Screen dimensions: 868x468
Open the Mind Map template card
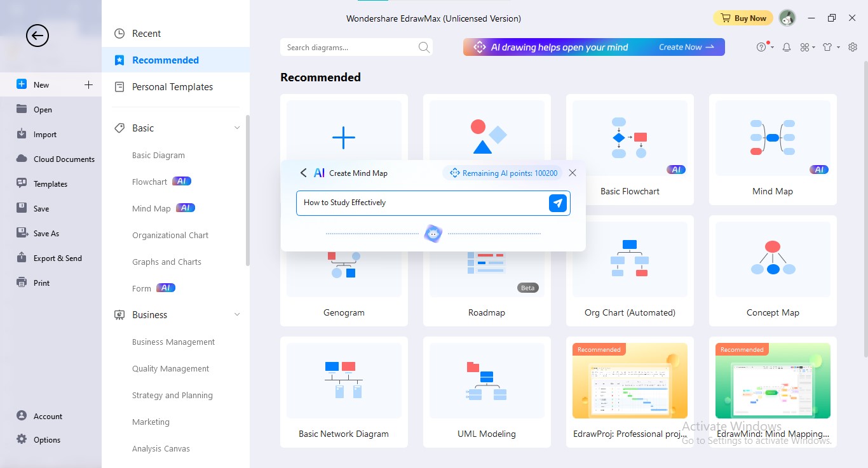point(773,150)
